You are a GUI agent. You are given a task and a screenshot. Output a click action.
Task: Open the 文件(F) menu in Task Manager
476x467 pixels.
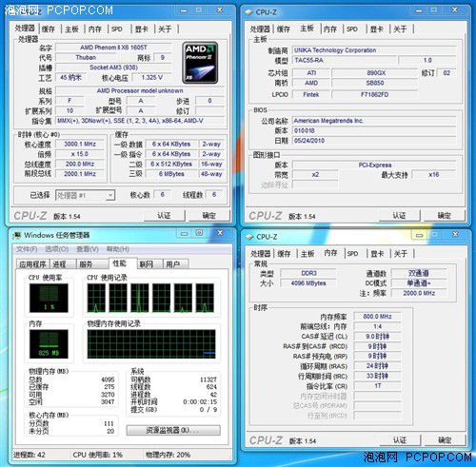[x=27, y=249]
